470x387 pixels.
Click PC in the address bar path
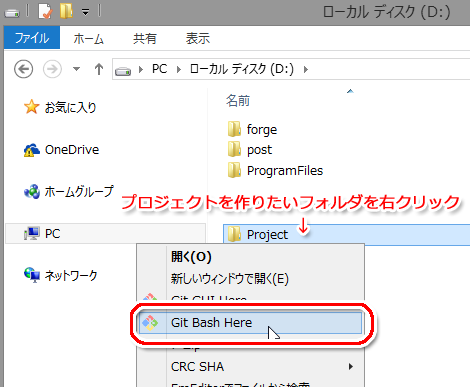(159, 69)
